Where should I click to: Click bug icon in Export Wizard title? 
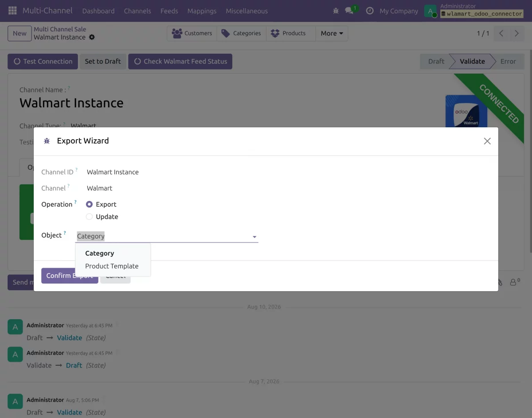coord(47,141)
